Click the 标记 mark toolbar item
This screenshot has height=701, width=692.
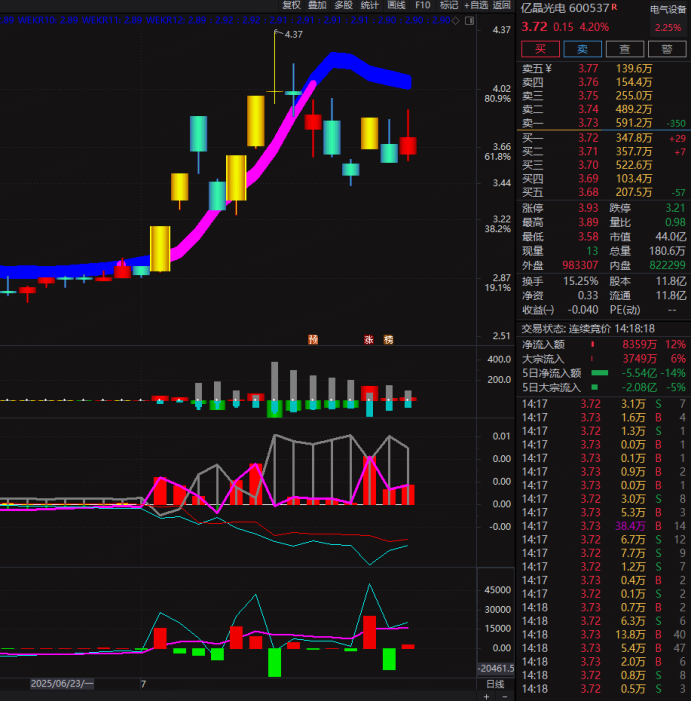(x=449, y=5)
